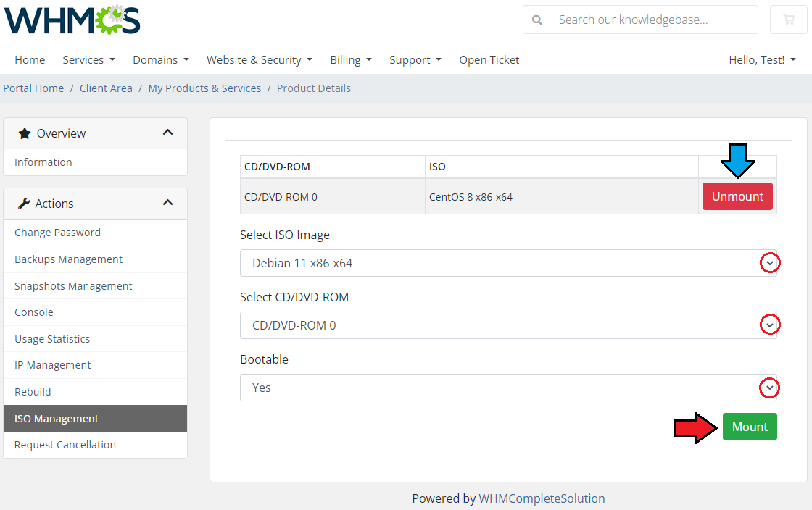Collapse the Actions panel chevron
The image size is (812, 510).
click(167, 203)
